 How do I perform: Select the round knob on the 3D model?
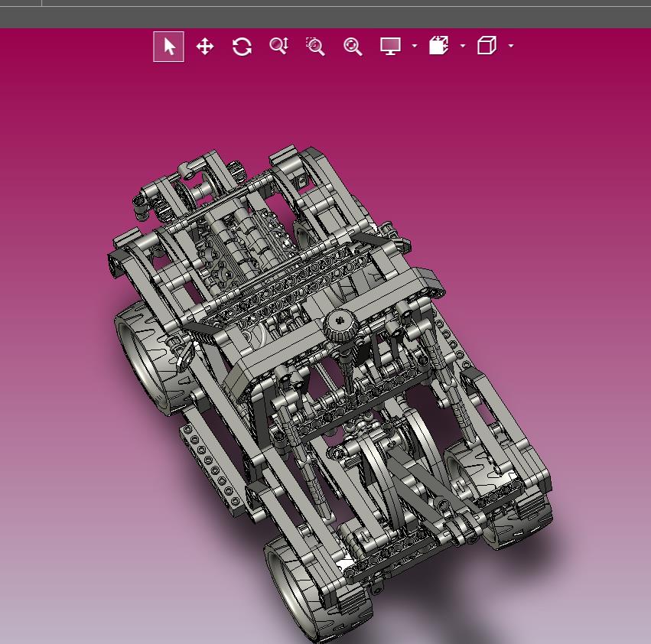(x=341, y=326)
